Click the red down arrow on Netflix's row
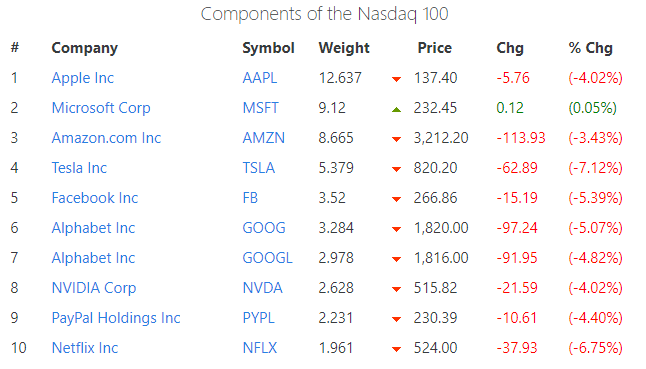Screen dimensions: 646x369 [396, 349]
